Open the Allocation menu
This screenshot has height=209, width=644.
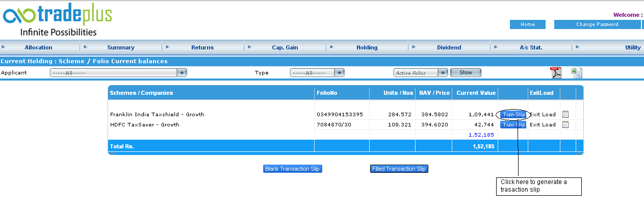(38, 47)
